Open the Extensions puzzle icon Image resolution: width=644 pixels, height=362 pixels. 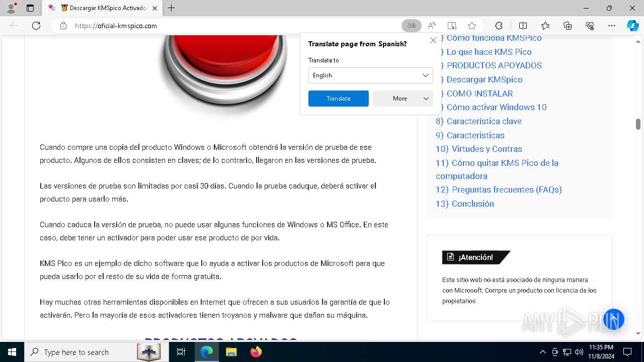click(499, 26)
